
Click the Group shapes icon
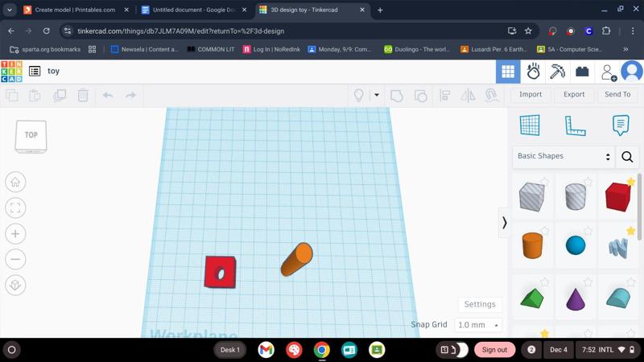click(x=396, y=96)
